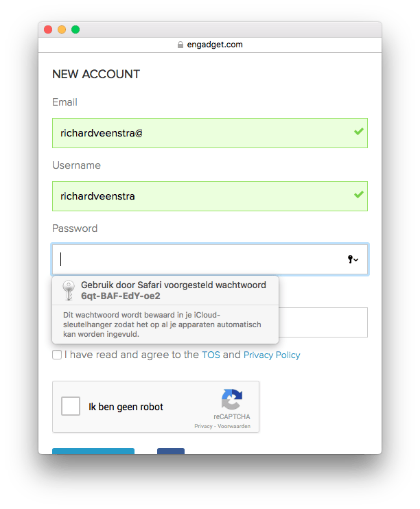Click the confirm password field behind the popup
The image size is (420, 509).
point(323,322)
